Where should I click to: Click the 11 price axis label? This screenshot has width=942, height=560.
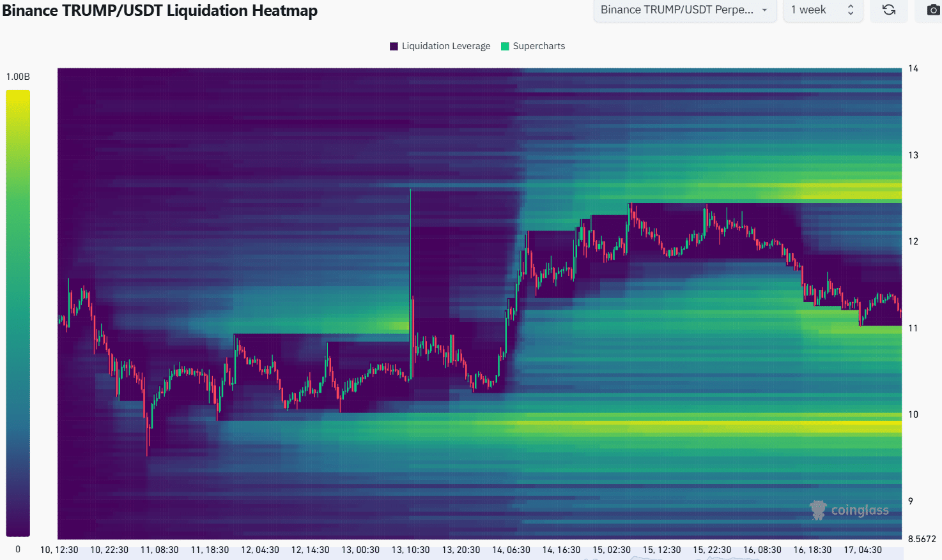tap(913, 328)
